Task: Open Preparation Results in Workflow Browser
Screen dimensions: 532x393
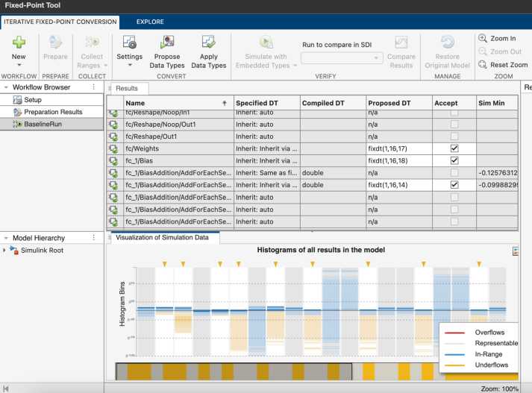Action: tap(52, 112)
